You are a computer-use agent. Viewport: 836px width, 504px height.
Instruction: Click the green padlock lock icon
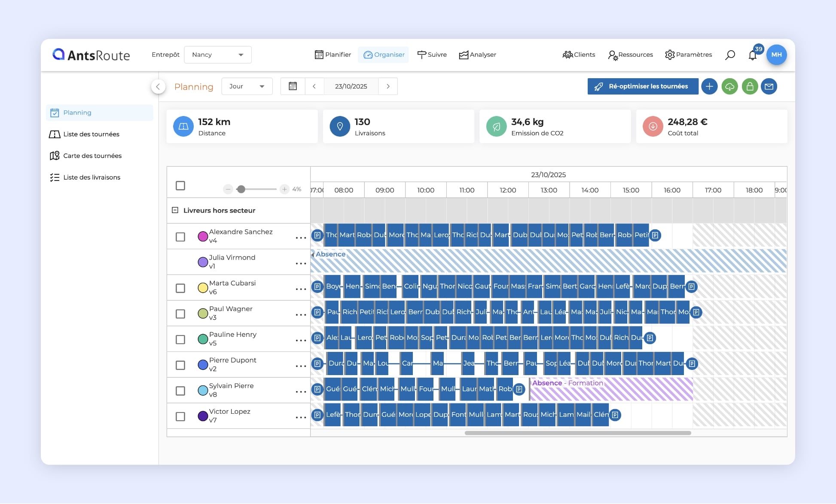750,86
